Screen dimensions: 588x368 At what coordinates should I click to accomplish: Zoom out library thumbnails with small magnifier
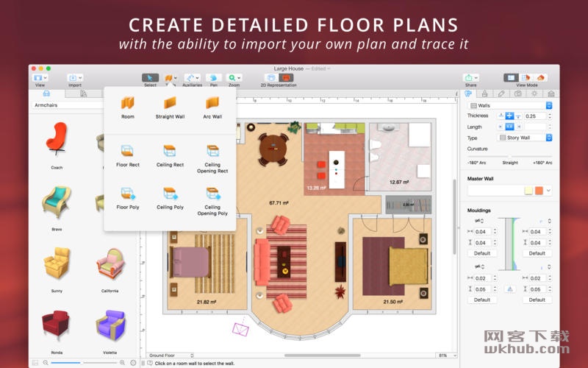tap(46, 363)
